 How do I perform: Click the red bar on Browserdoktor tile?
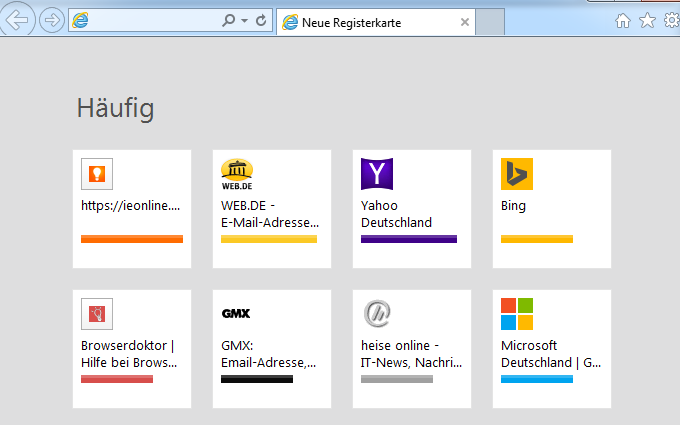(117, 379)
